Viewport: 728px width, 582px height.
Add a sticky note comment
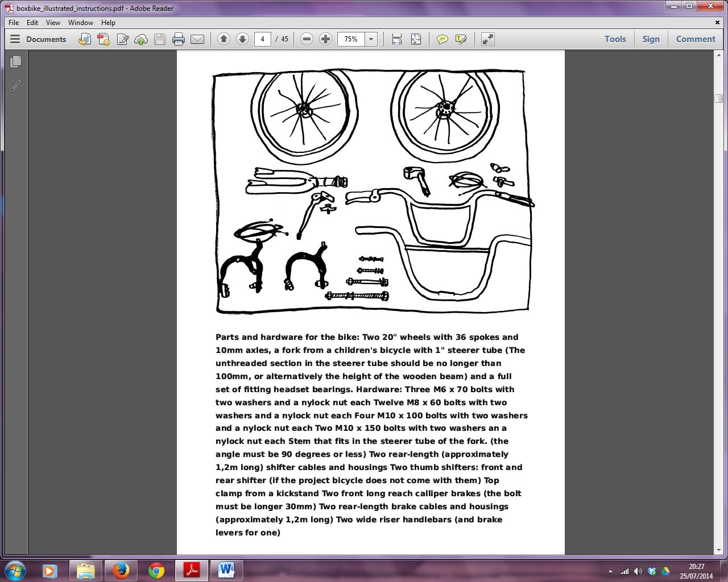tap(442, 39)
